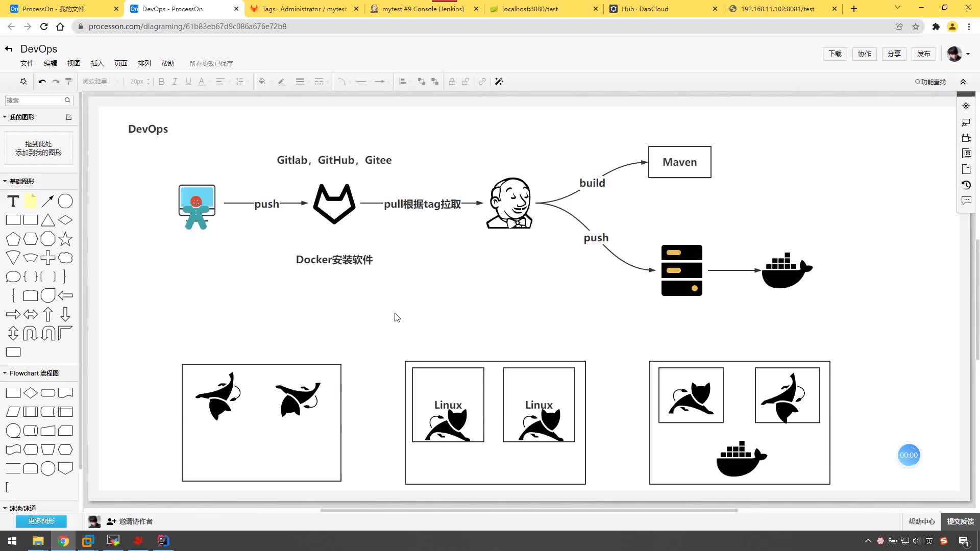Open File Explorer from the taskbar
980x551 pixels.
[x=38, y=541]
